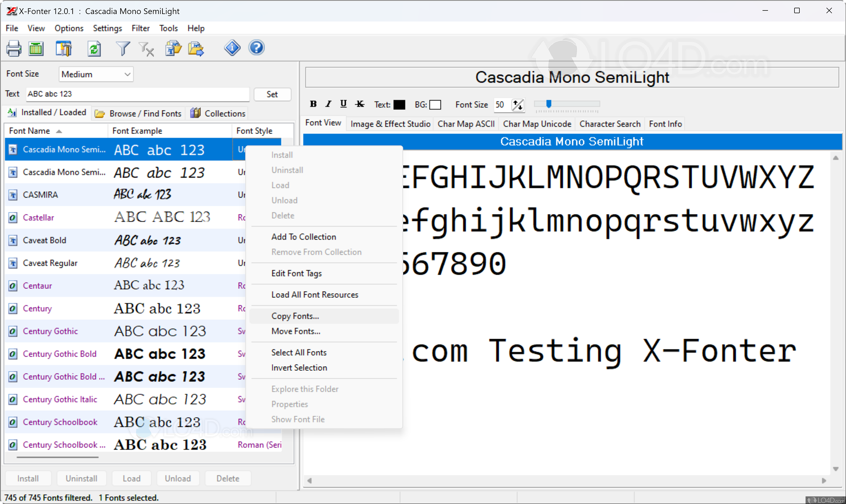Click the blue diamond info icon
This screenshot has height=504, width=846.
tap(232, 48)
